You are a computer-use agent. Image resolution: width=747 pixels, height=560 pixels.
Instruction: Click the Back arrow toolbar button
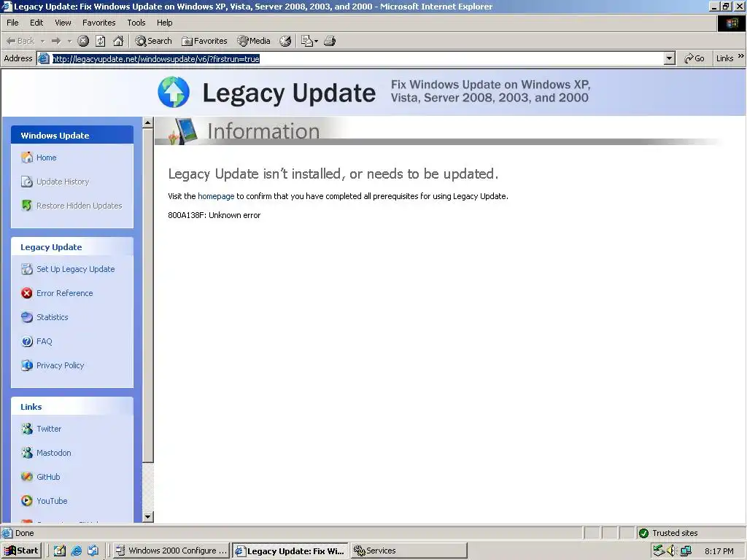(20, 41)
